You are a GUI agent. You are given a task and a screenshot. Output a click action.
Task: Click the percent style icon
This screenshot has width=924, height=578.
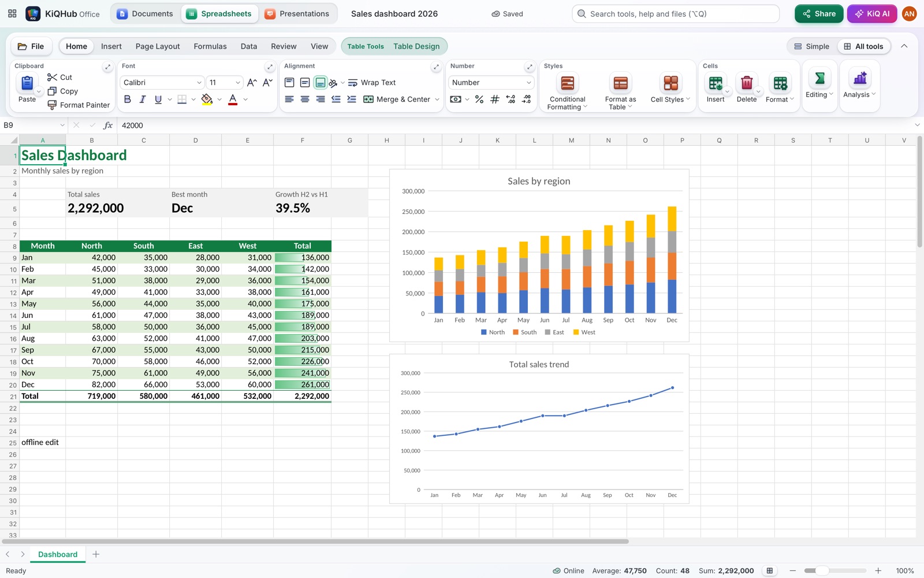[x=479, y=99]
